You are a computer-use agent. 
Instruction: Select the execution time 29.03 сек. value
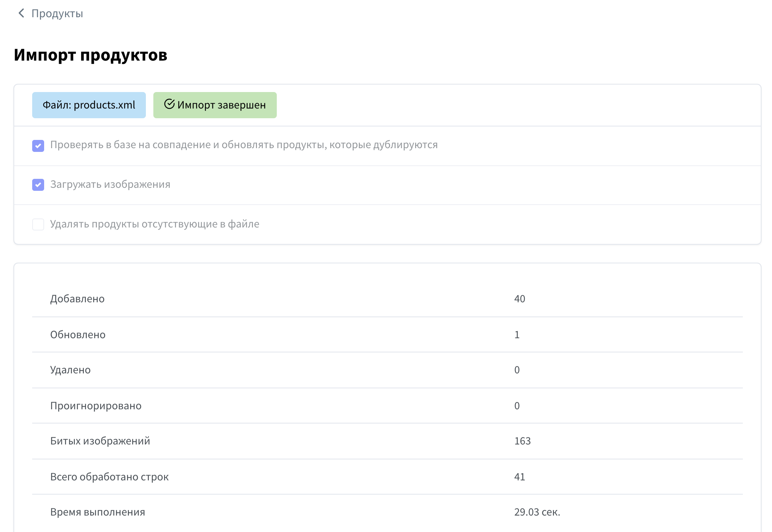[x=537, y=512]
